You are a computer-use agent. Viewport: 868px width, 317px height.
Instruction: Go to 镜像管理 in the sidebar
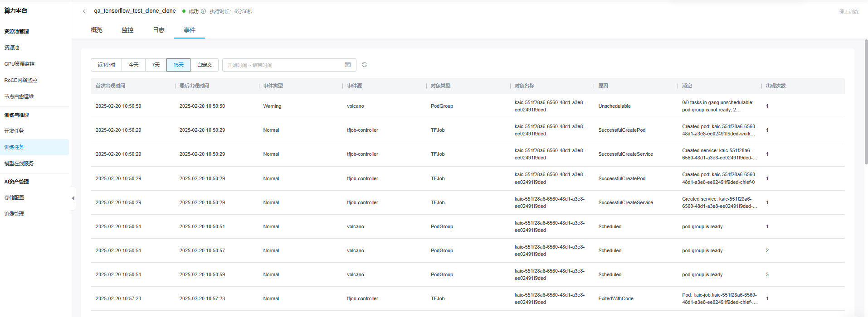(x=14, y=214)
